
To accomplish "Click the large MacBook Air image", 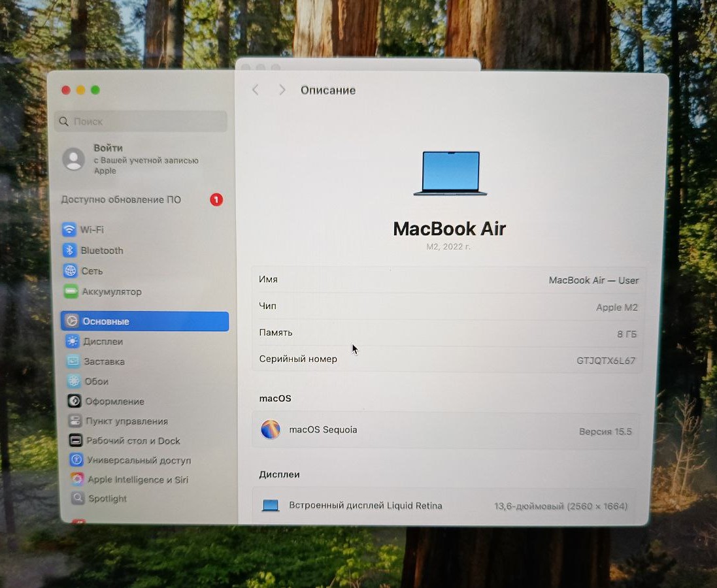I will click(x=450, y=173).
